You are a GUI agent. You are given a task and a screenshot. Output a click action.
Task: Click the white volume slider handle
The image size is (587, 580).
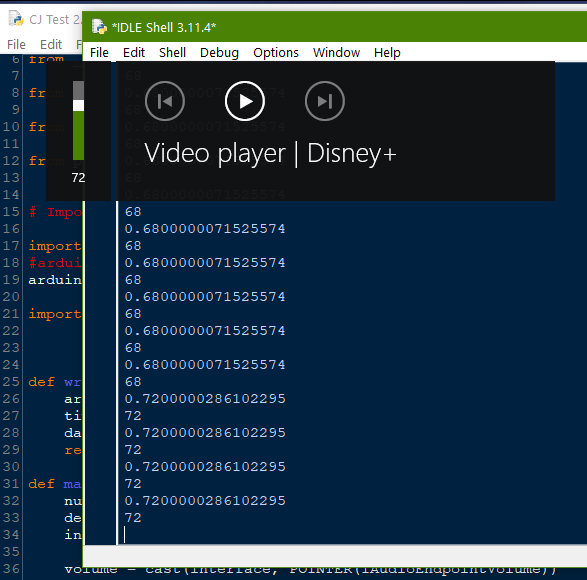click(78, 105)
